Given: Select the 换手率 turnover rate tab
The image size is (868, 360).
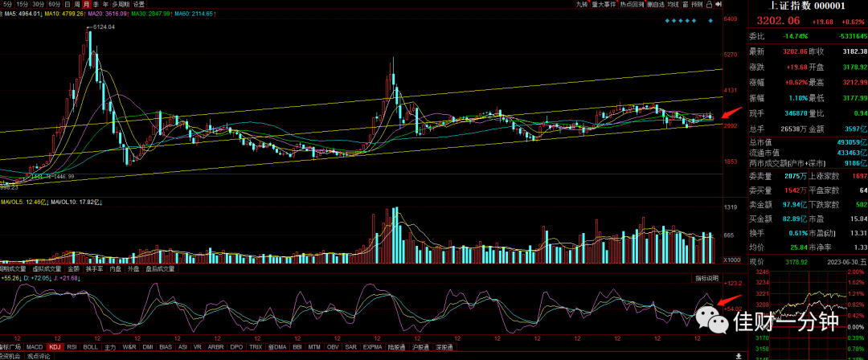Looking at the screenshot, I should point(94,268).
